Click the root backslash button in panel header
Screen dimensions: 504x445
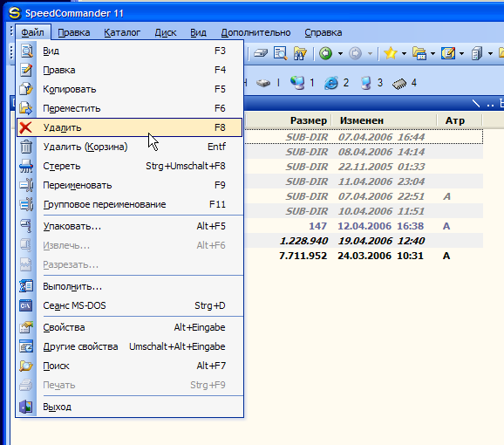476,104
